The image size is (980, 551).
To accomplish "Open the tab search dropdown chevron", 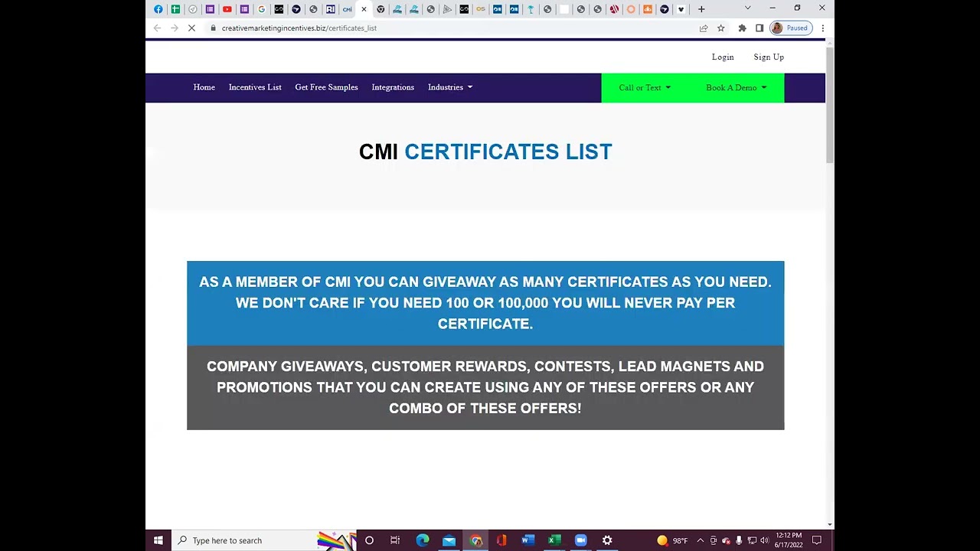I will (x=748, y=8).
